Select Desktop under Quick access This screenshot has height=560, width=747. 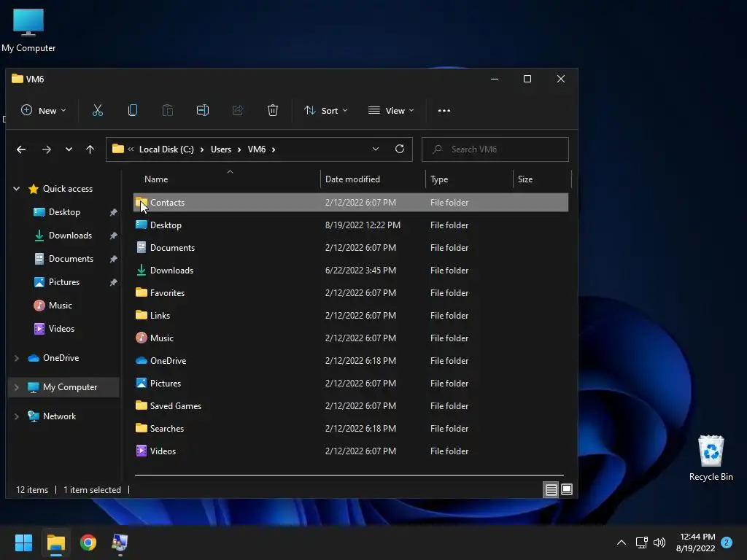point(64,212)
